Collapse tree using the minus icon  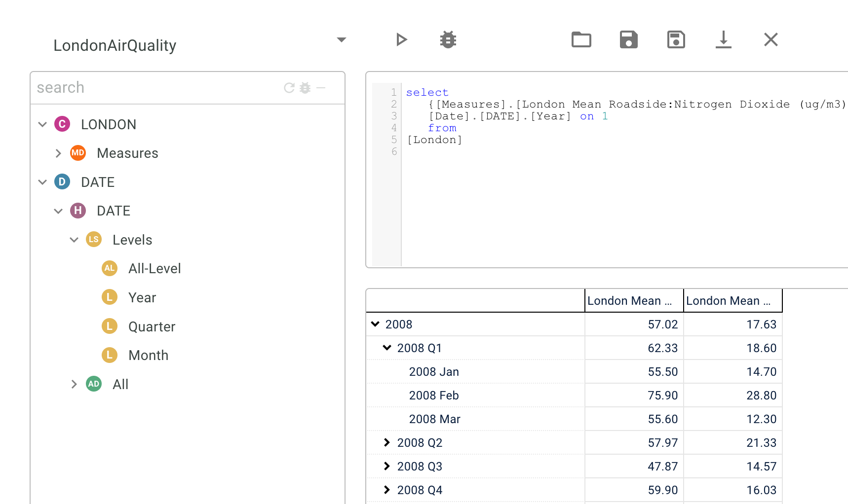pos(321,88)
